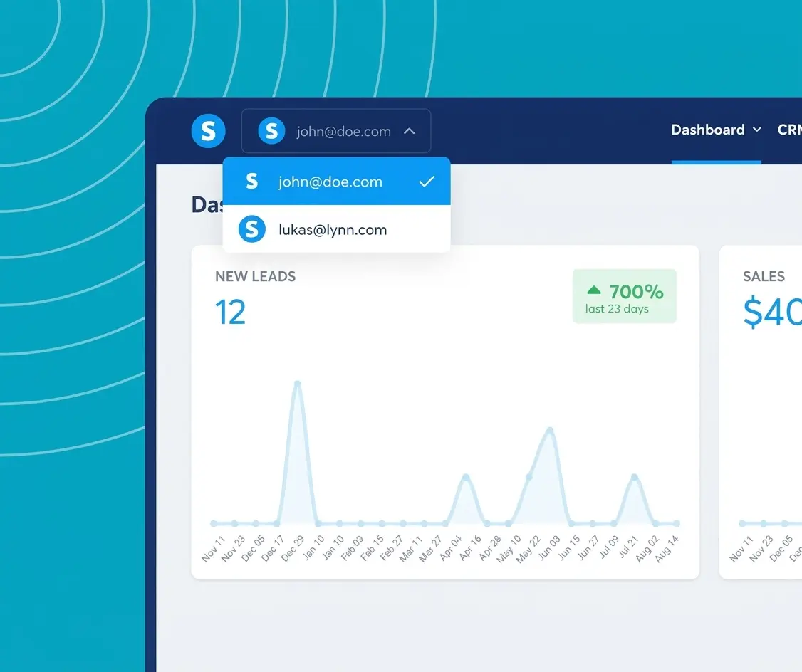Click the Nov 11 axis label in New Leads chart
Viewport: 802px width, 672px height.
[213, 549]
